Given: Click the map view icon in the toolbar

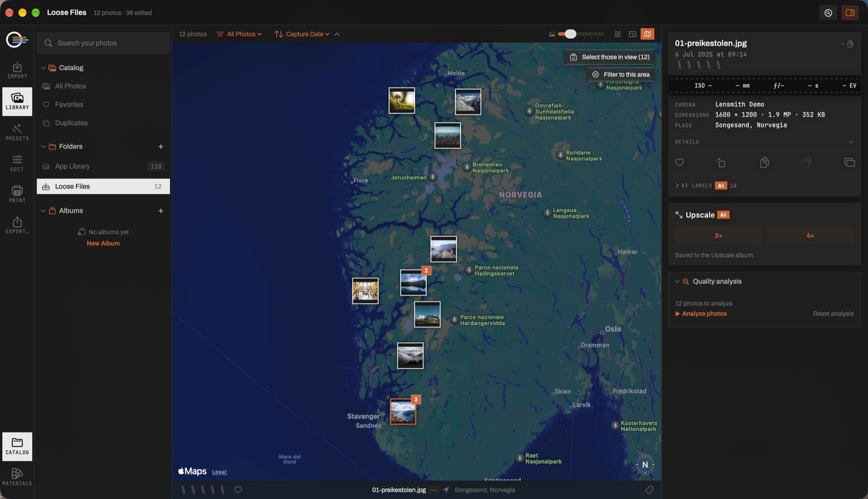Looking at the screenshot, I should point(648,34).
